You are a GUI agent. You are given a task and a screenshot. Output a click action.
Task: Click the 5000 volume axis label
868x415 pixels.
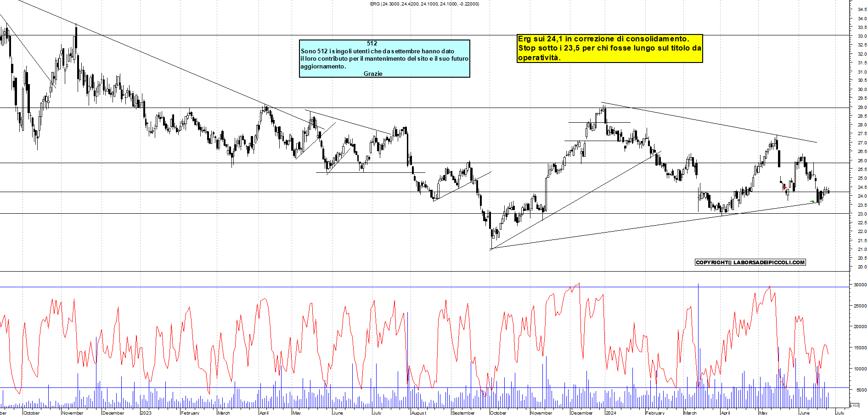tap(861, 390)
